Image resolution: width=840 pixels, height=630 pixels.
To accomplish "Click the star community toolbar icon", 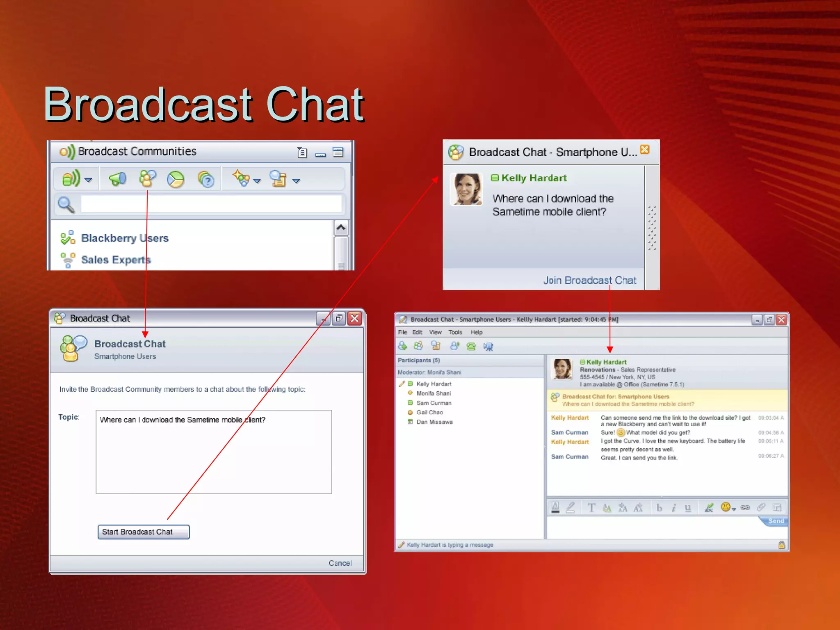I will [241, 178].
